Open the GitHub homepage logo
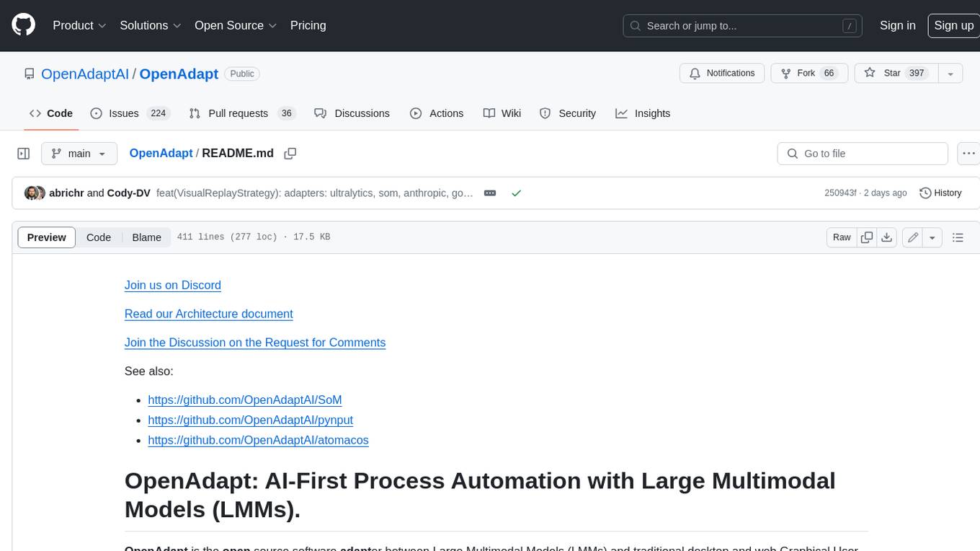The width and height of the screenshot is (980, 551). click(x=23, y=25)
